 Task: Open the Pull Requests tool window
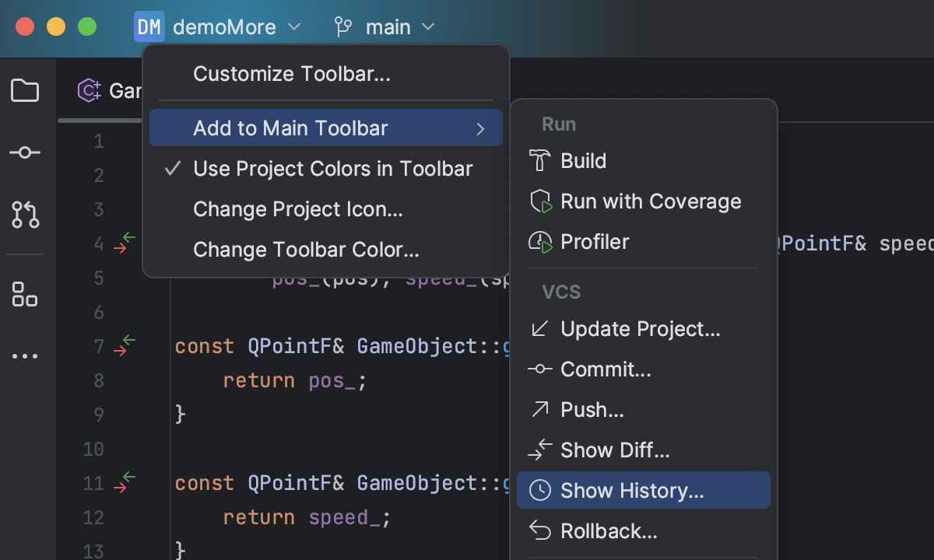[x=25, y=214]
